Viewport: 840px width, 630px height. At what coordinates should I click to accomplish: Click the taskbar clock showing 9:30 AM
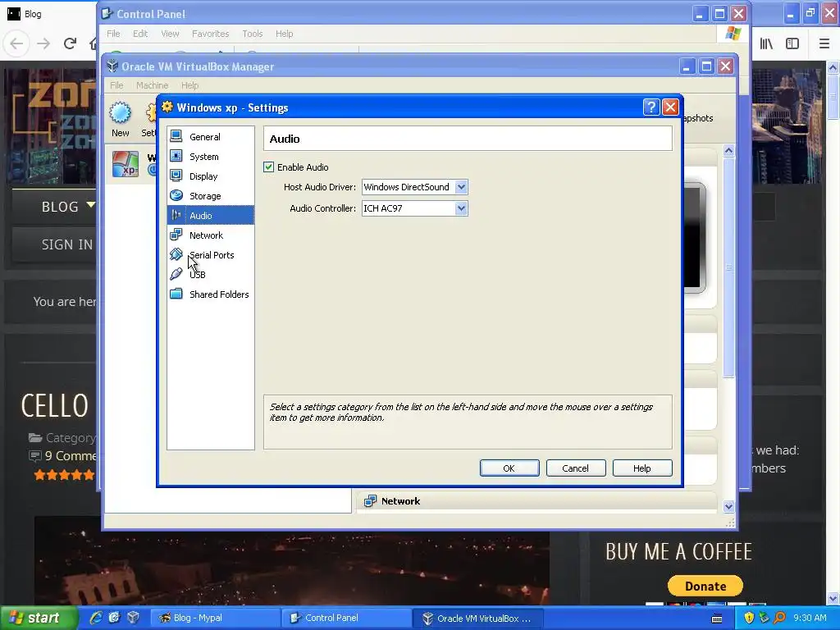pyautogui.click(x=810, y=618)
